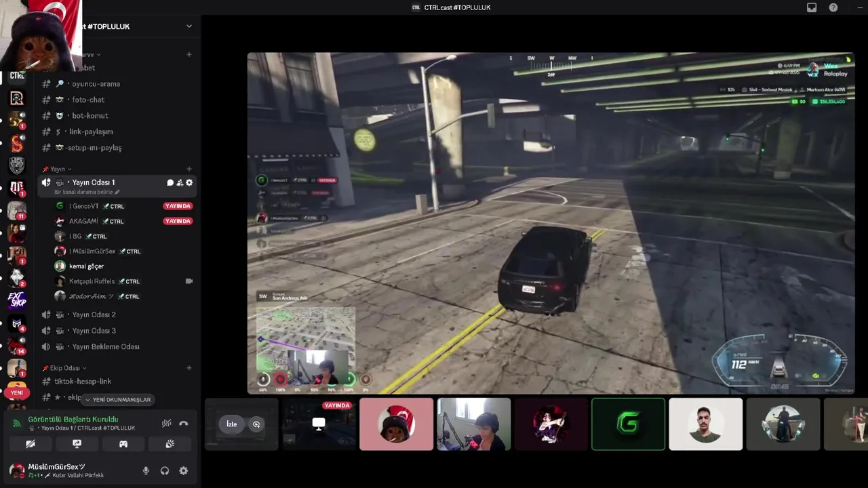Open the LSPD badge server icon

pyautogui.click(x=17, y=165)
